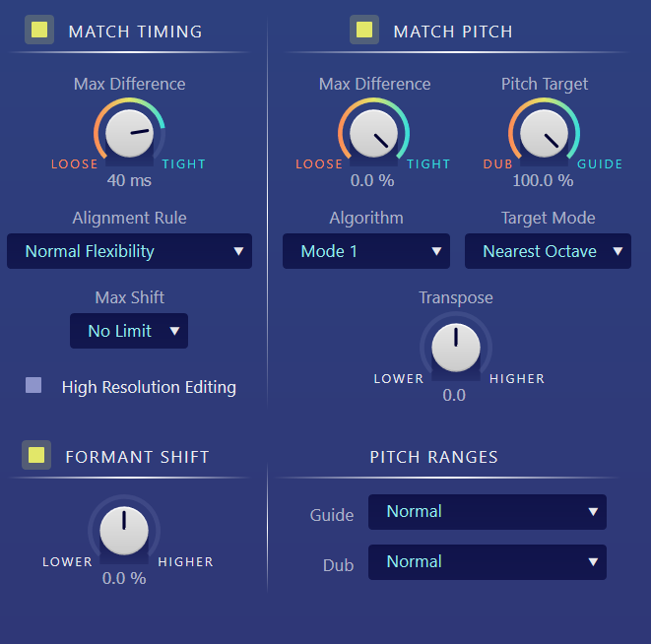The width and height of the screenshot is (651, 644).
Task: Open the Target Mode Nearest Octave dropdown
Action: [x=548, y=251]
